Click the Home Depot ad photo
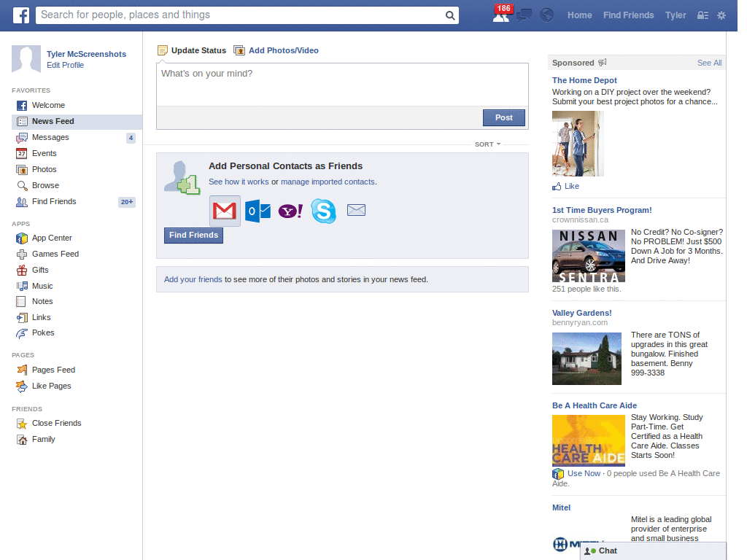 (x=578, y=144)
